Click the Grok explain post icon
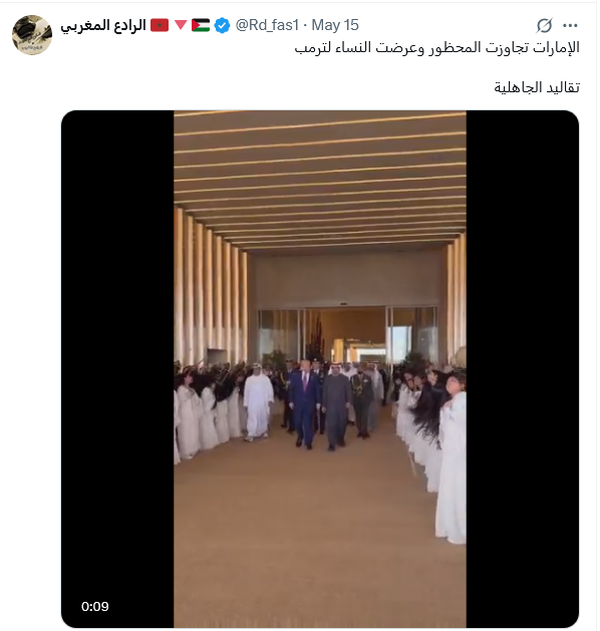This screenshot has width=600, height=631. (544, 25)
